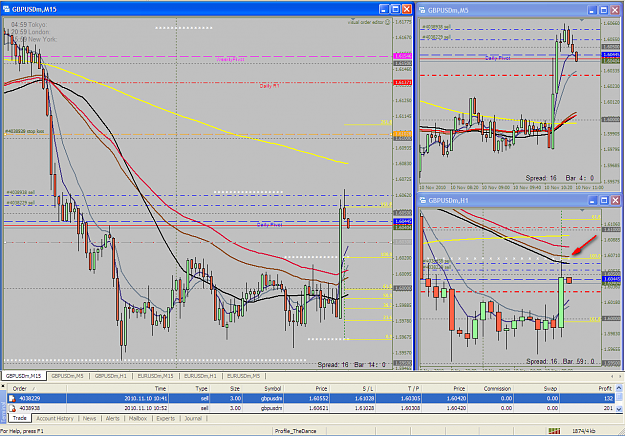
Task: Sort orders by the Profit column header
Action: click(x=588, y=389)
